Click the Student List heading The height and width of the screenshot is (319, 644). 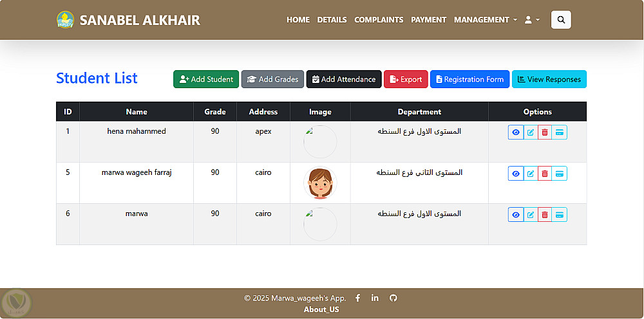click(97, 78)
